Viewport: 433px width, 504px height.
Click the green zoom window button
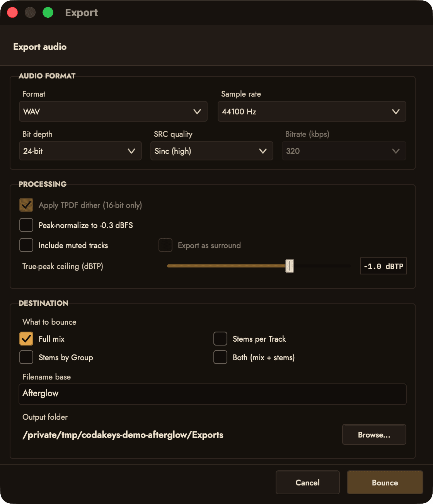coord(48,12)
